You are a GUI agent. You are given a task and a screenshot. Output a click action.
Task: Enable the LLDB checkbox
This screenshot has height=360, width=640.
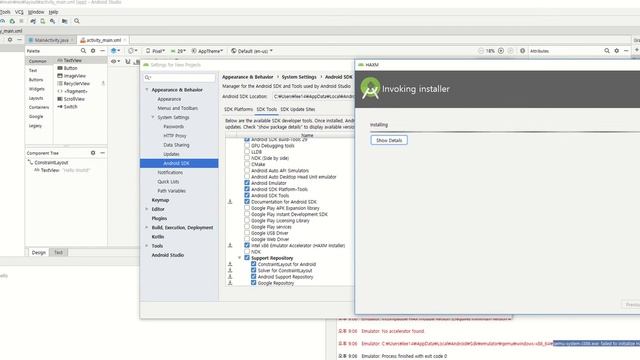pos(247,151)
